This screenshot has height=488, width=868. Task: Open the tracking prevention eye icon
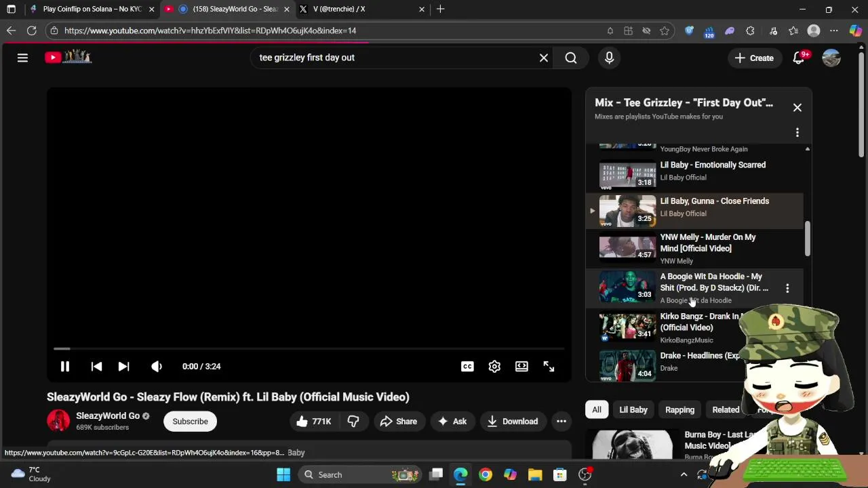pos(646,30)
